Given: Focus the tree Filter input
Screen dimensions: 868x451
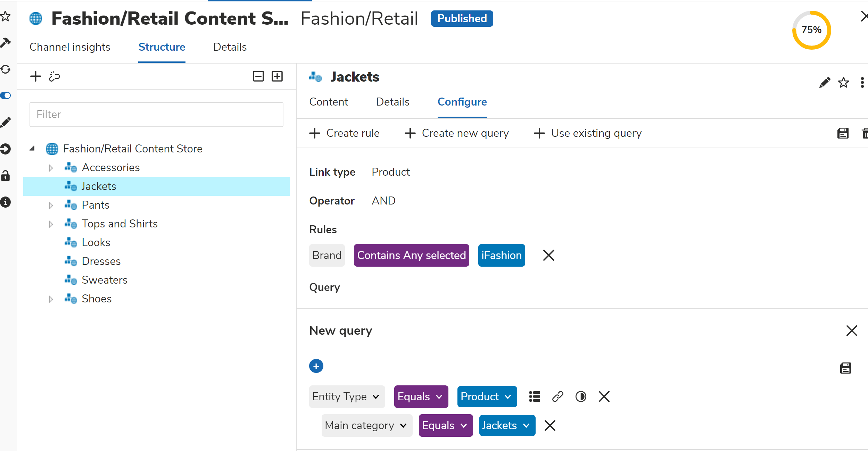Looking at the screenshot, I should pyautogui.click(x=156, y=114).
